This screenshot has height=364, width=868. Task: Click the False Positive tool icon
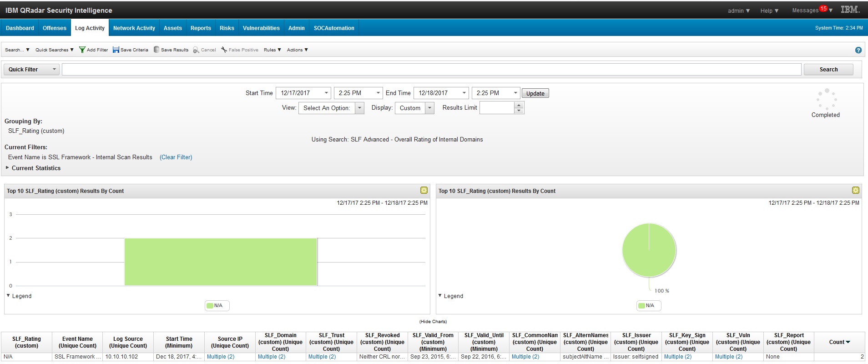(224, 50)
